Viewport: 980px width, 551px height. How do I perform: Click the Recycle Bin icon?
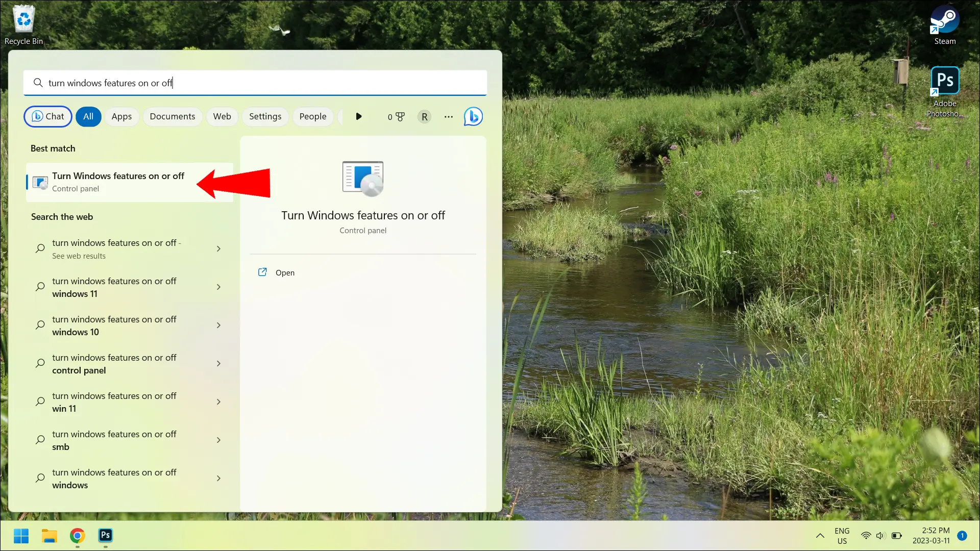23,19
